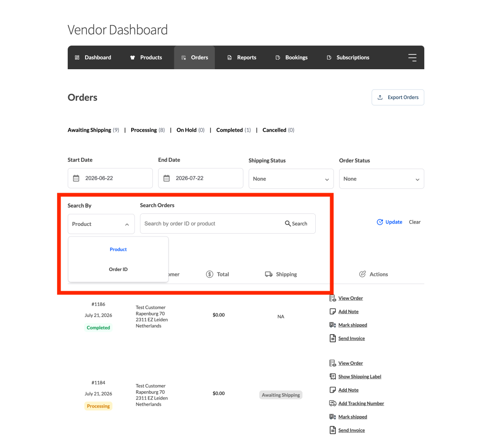Click the green Completed status badge
The width and height of the screenshot is (492, 448).
(x=98, y=327)
